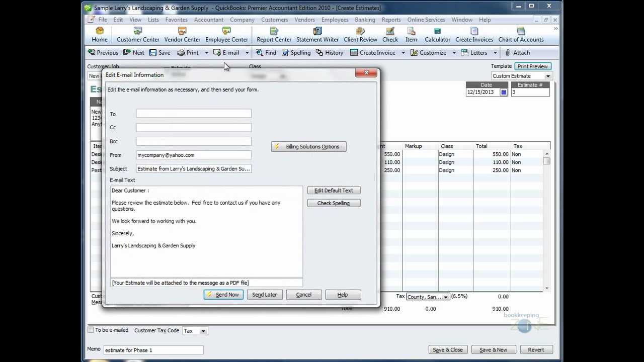Click Save in the estimate toolbar
Screen dimensions: 644x362
160,52
